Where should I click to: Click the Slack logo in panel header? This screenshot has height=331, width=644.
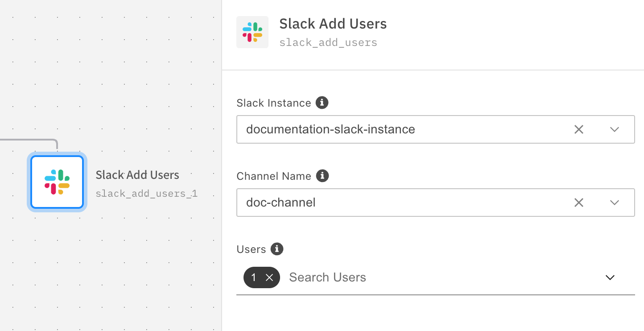pyautogui.click(x=252, y=32)
